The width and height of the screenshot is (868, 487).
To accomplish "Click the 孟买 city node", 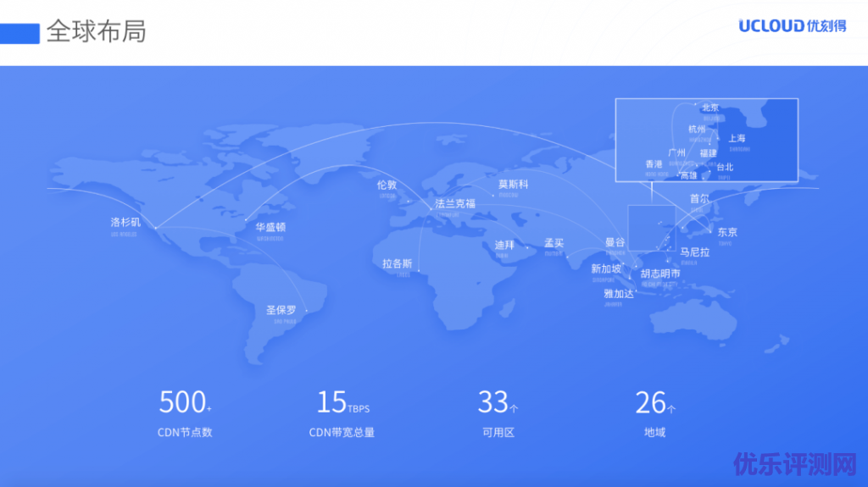I will (x=554, y=242).
